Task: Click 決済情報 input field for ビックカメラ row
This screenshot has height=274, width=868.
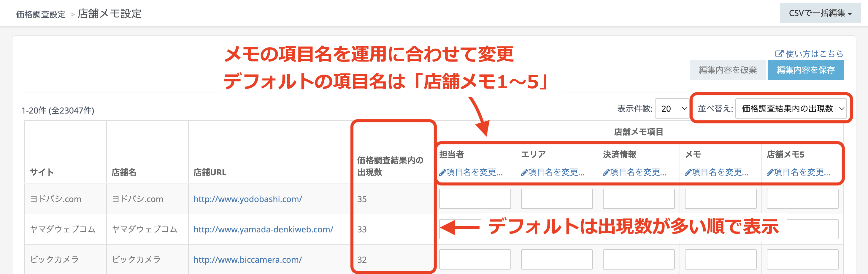Action: (x=639, y=259)
